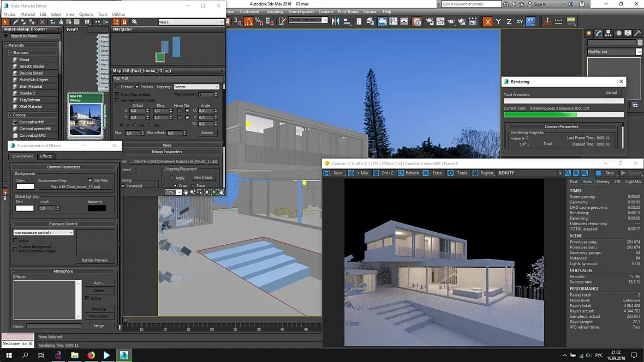
Task: Open the LightMix tab
Action: tap(633, 182)
